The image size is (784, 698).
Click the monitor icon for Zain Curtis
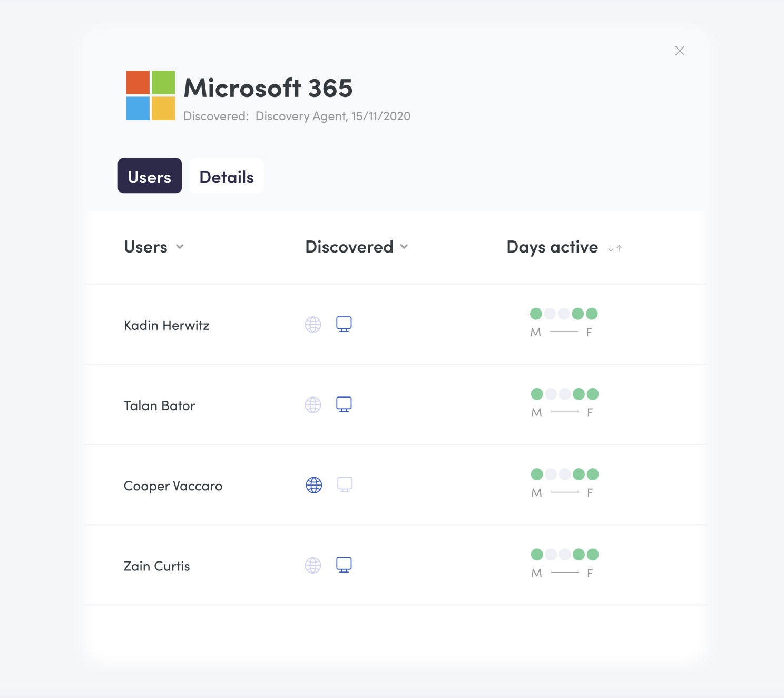[x=344, y=565]
